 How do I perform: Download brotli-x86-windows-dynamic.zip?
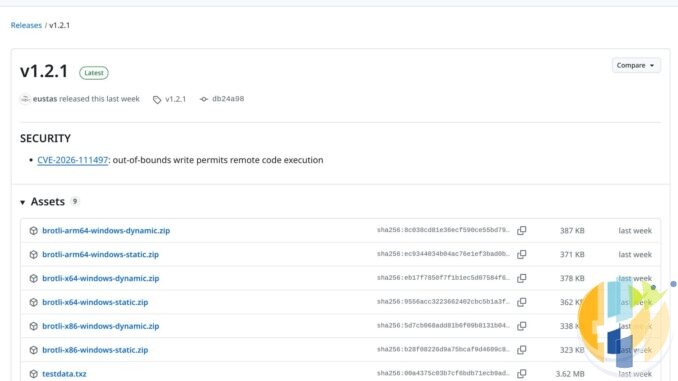[101, 326]
